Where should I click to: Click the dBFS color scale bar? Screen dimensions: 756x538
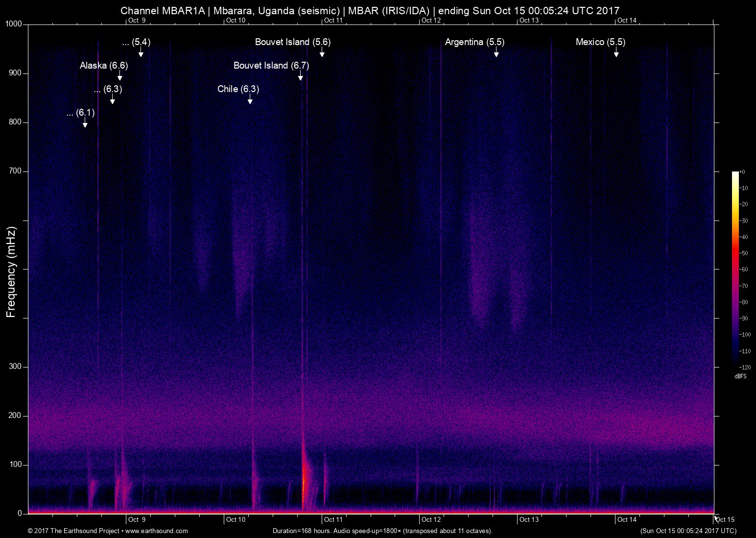[735, 269]
